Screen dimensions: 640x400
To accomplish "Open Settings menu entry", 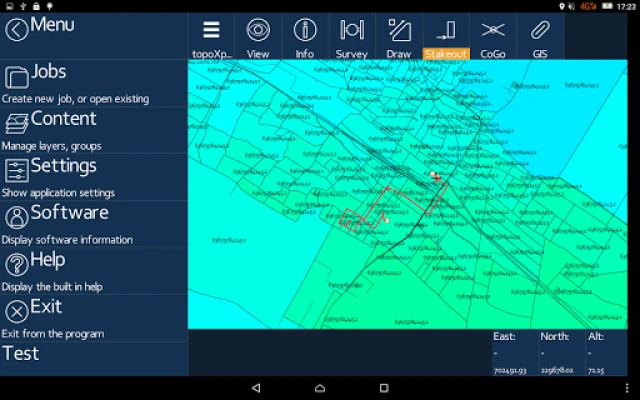I will click(94, 177).
